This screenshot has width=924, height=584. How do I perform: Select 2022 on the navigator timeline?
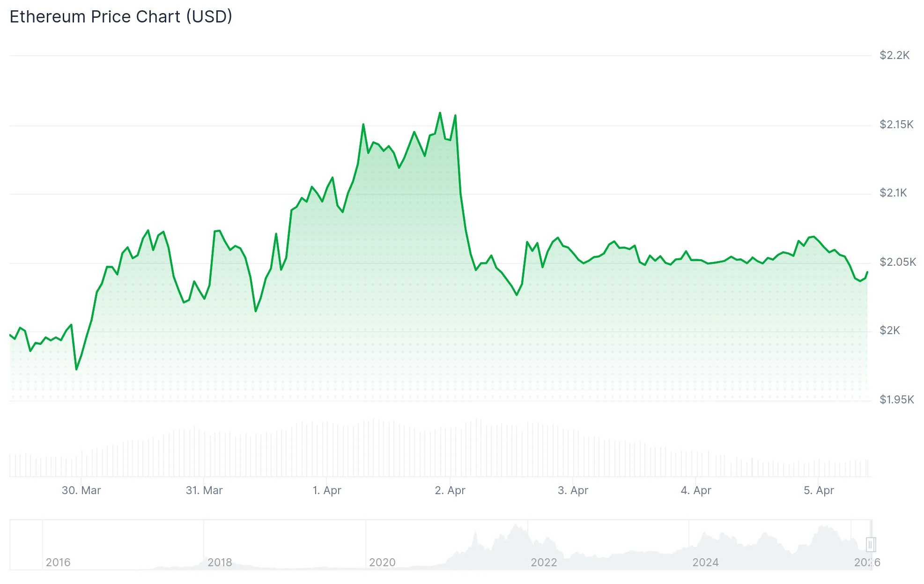point(544,562)
